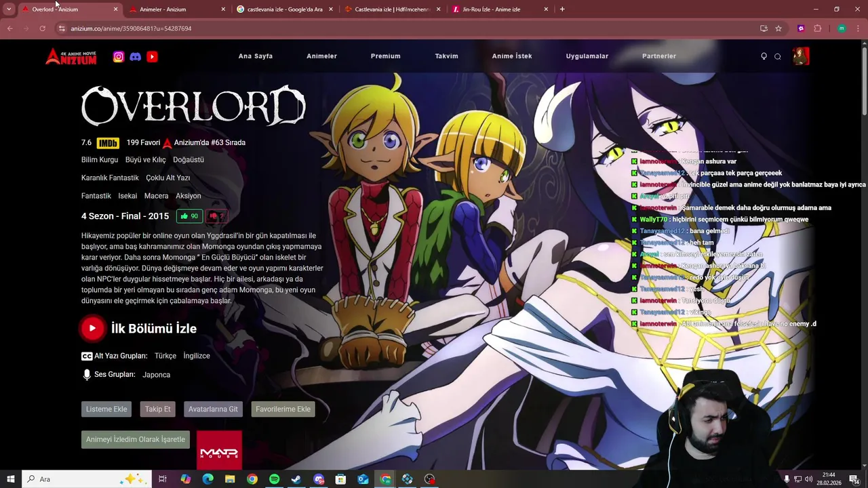The height and width of the screenshot is (488, 868).
Task: Click the thumbs down dislike button
Action: click(x=216, y=216)
